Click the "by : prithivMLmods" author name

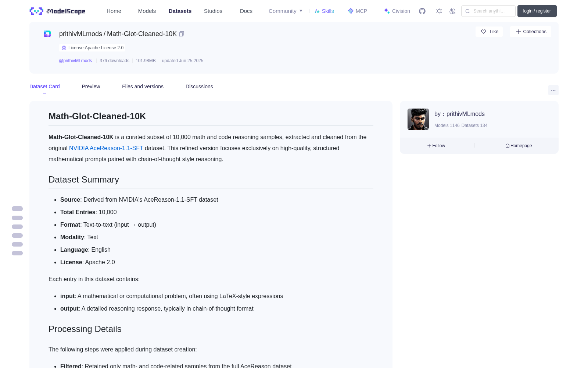[459, 114]
